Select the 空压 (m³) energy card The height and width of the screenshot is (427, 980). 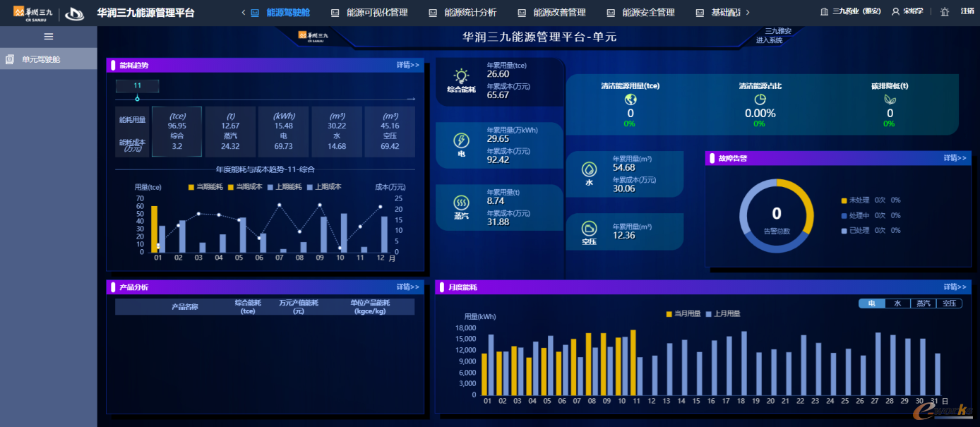390,131
